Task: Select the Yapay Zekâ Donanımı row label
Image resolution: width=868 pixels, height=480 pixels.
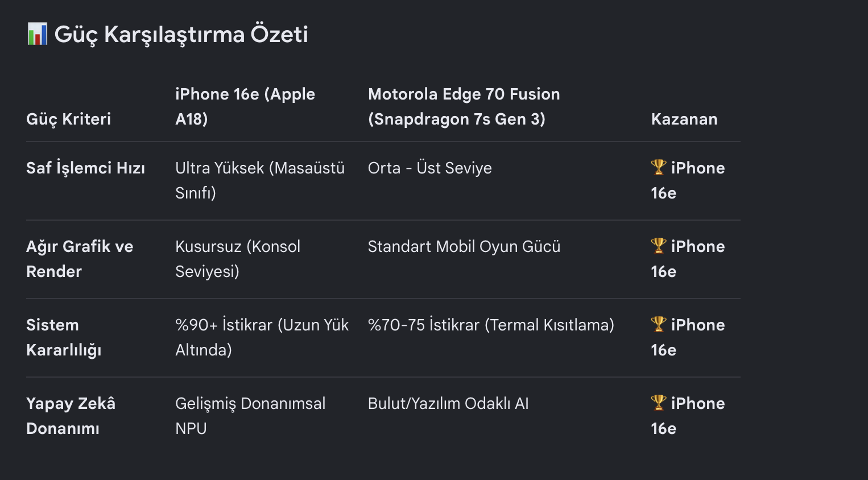Action: tap(71, 416)
